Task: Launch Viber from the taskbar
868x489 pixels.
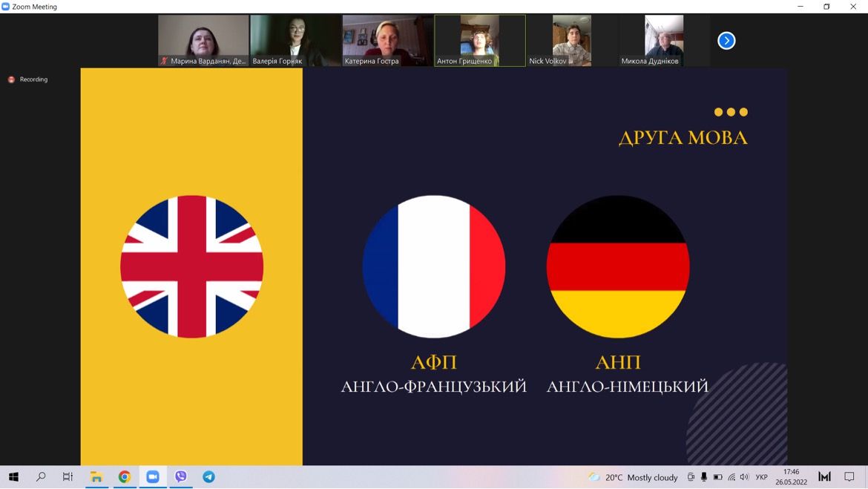Action: 181,477
